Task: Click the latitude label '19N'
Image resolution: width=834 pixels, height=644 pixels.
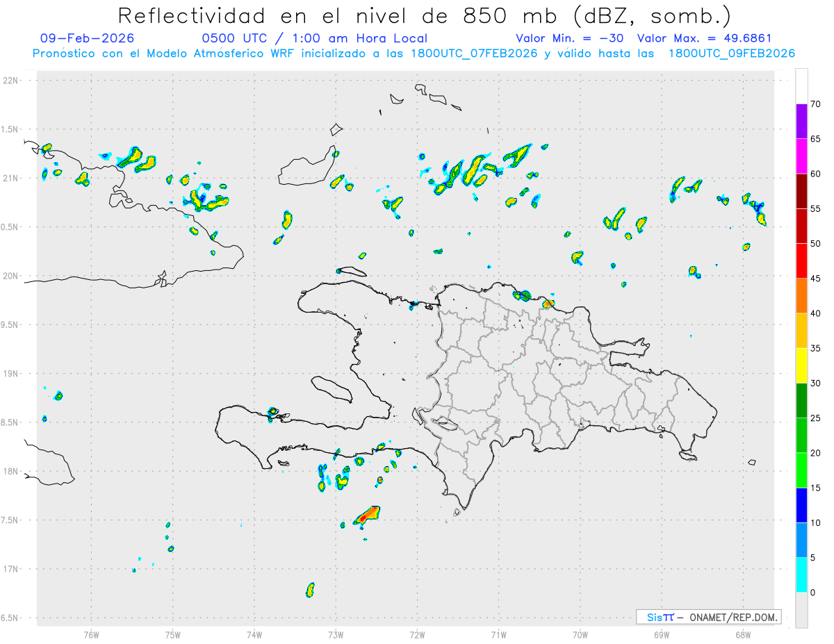Action: tap(10, 374)
